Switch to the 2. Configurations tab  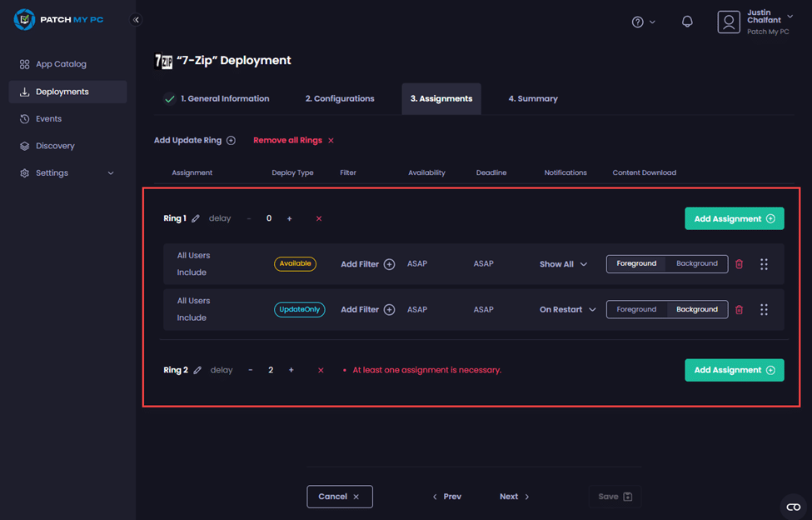(340, 98)
